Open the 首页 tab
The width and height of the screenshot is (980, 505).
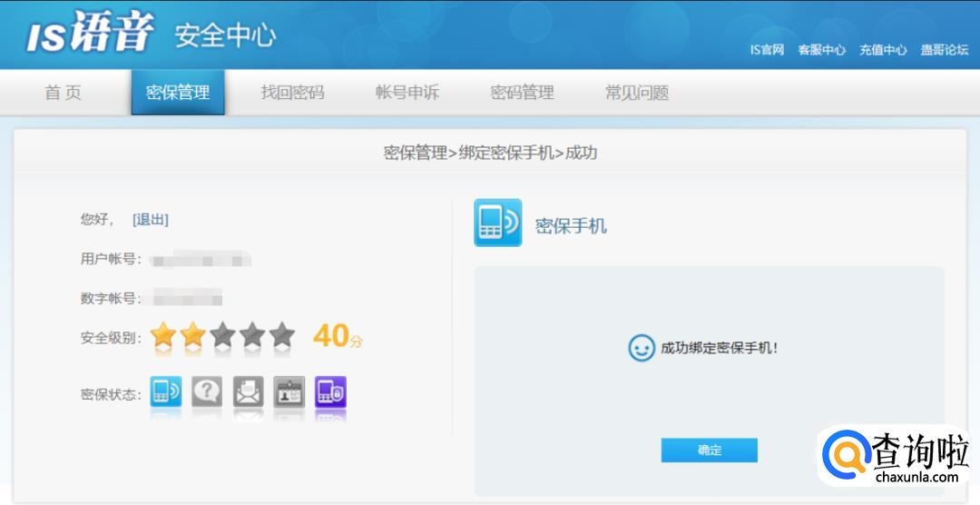(64, 93)
